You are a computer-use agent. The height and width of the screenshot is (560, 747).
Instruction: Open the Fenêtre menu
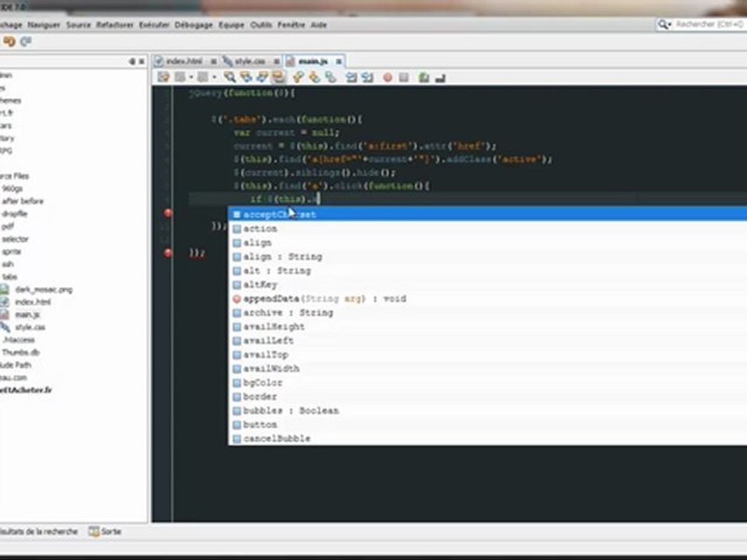point(291,25)
